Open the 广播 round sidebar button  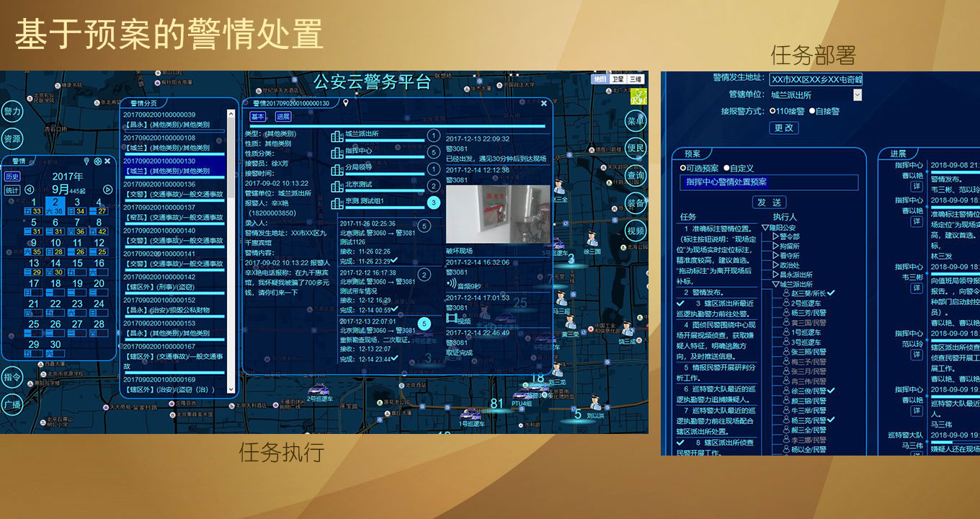tap(12, 404)
